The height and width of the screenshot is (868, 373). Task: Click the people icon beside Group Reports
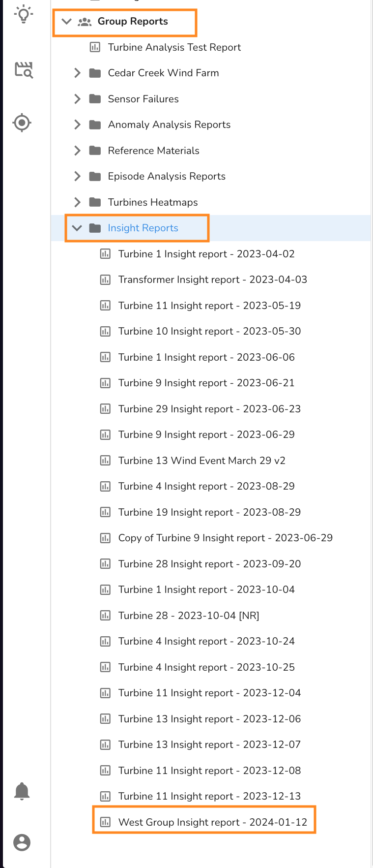[x=85, y=22]
